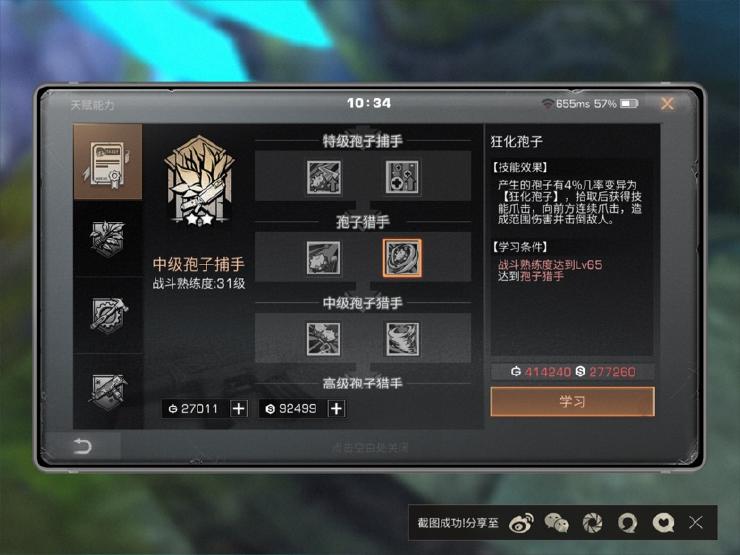Select tornado skill icon under 中级孢子猎手
740x555 pixels.
pyautogui.click(x=402, y=339)
